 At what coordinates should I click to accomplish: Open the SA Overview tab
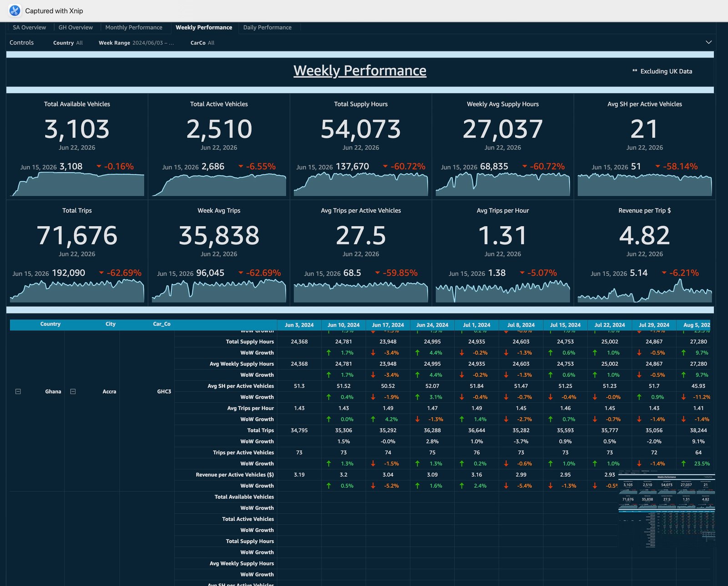[x=29, y=27]
